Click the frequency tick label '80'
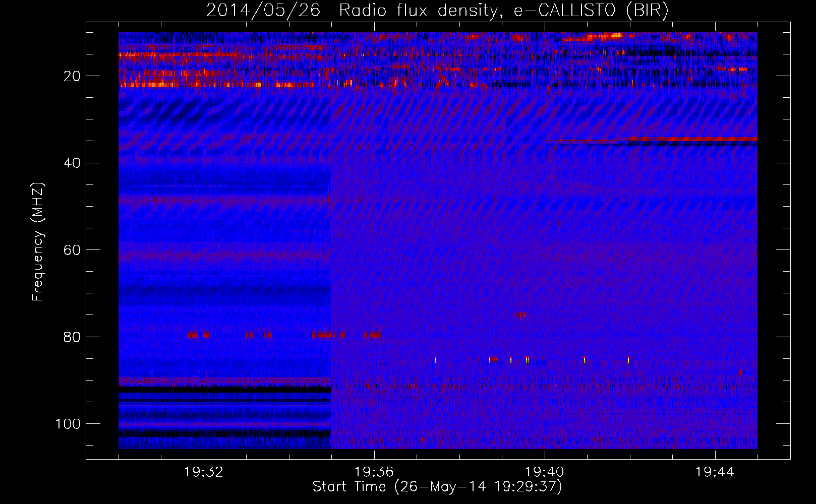 click(x=73, y=337)
